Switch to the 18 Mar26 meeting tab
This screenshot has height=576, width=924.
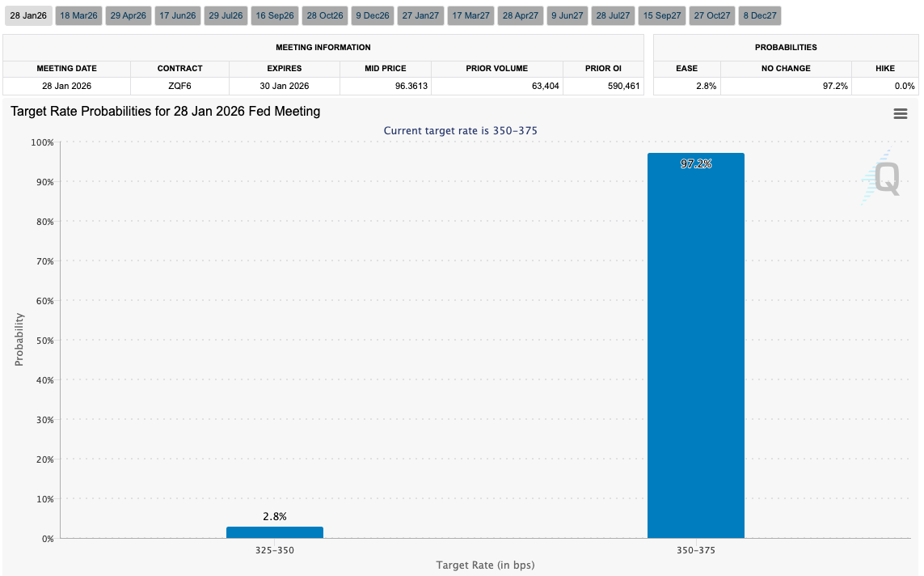pyautogui.click(x=78, y=15)
